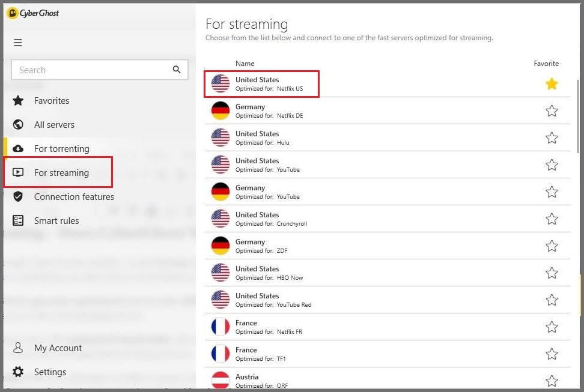The width and height of the screenshot is (584, 392).
Task: Click the All servers globe icon
Action: pyautogui.click(x=18, y=124)
